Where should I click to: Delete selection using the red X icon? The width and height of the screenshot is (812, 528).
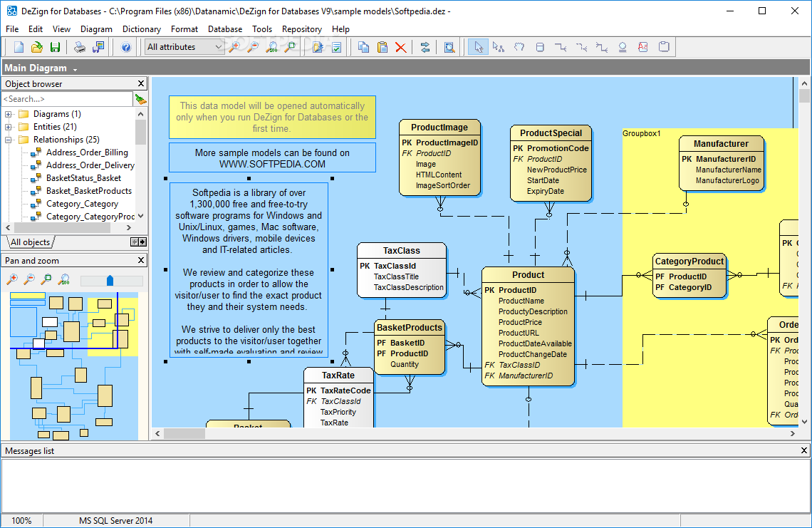[x=400, y=47]
